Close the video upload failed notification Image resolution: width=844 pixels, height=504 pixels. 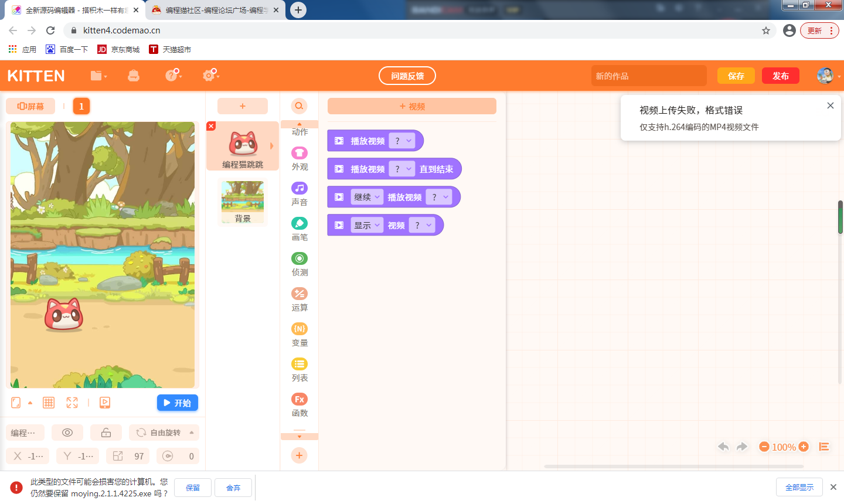point(830,105)
